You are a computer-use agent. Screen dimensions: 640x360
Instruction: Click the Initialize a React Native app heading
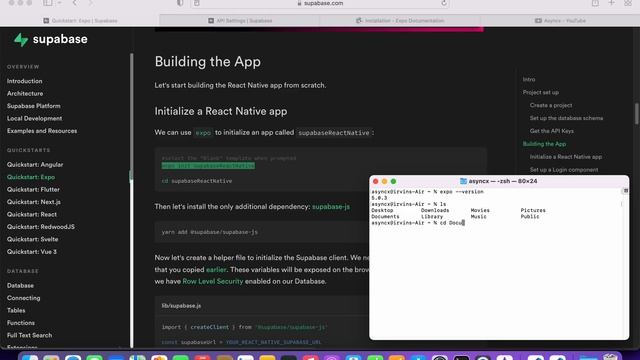220,111
